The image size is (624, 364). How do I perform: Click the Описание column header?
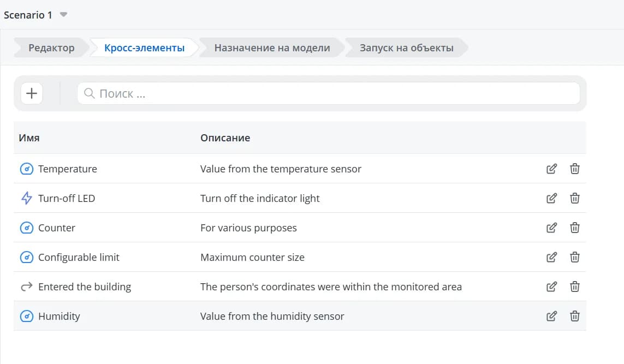tap(225, 138)
